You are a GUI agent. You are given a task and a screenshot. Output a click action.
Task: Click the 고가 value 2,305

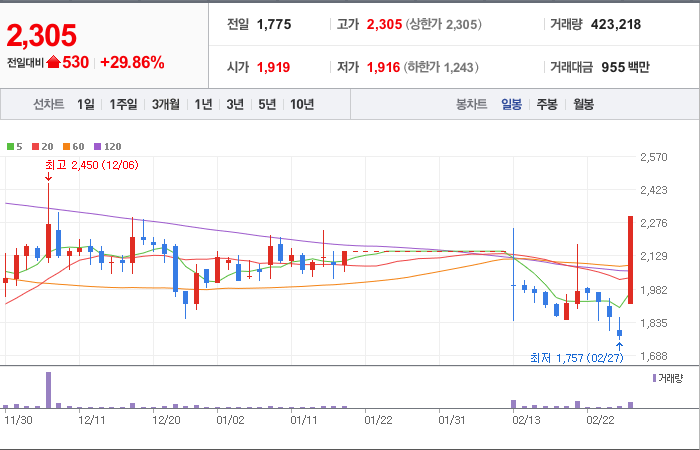tap(384, 24)
